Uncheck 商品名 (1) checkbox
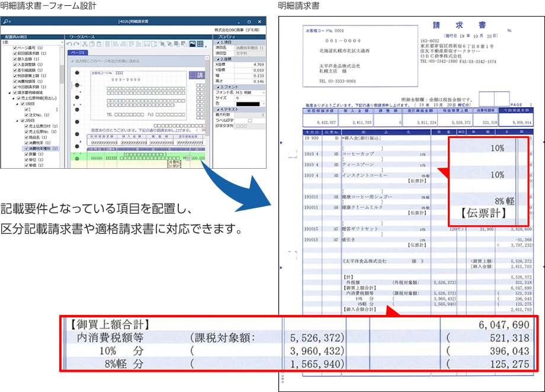The height and width of the screenshot is (392, 545). tap(27, 137)
